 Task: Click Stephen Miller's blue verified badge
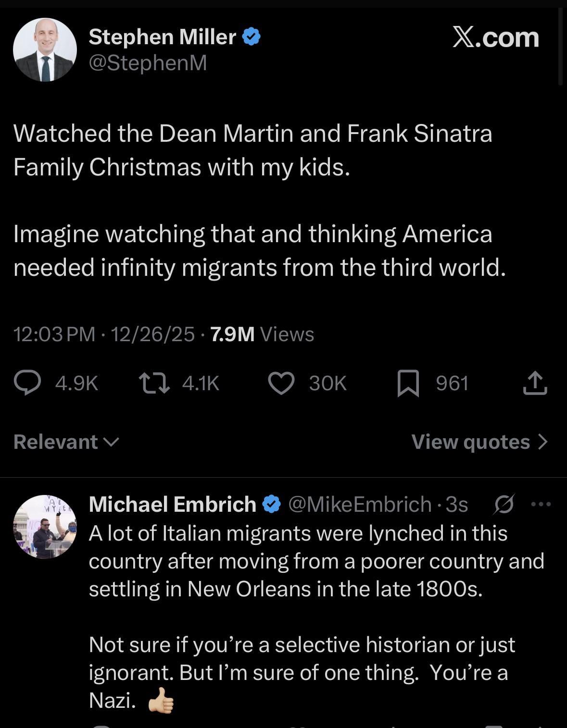click(252, 37)
